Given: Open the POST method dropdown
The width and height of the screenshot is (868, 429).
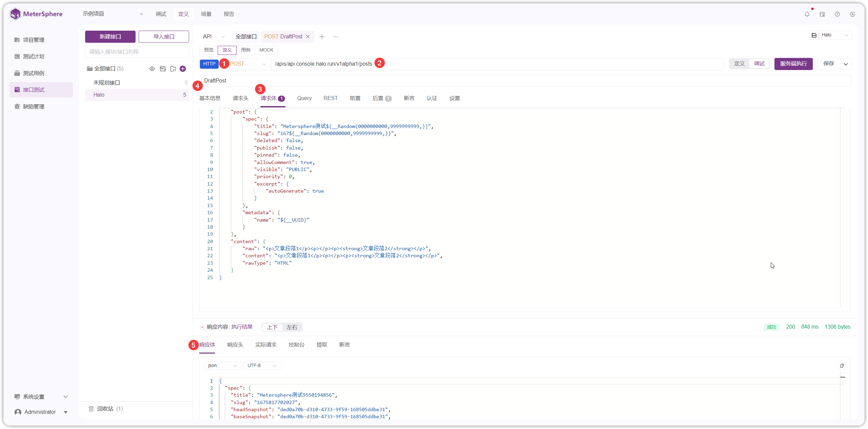Looking at the screenshot, I should [x=248, y=64].
